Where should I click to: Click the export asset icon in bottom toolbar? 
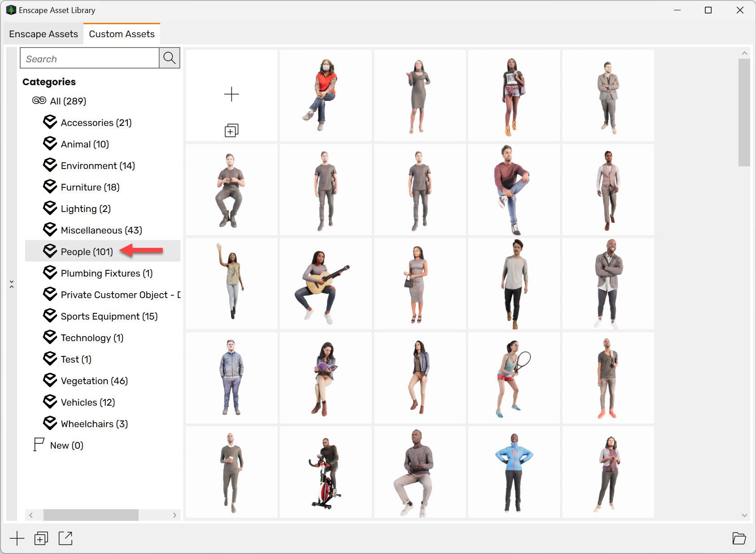65,538
